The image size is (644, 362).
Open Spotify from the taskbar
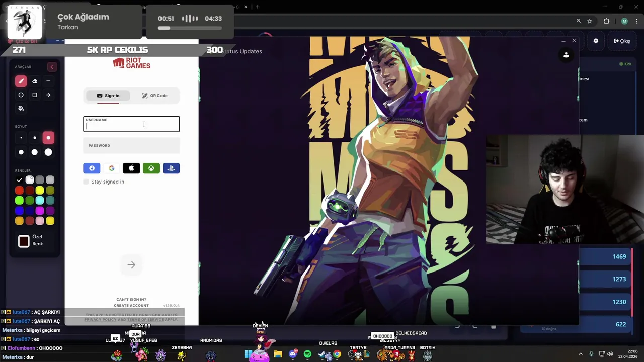point(307,354)
